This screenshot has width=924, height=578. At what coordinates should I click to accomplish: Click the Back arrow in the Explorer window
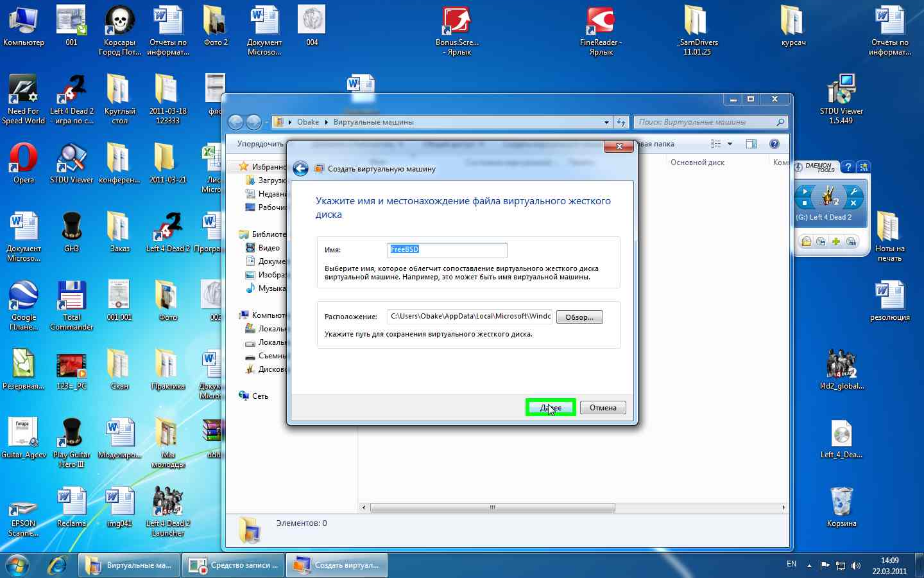236,122
